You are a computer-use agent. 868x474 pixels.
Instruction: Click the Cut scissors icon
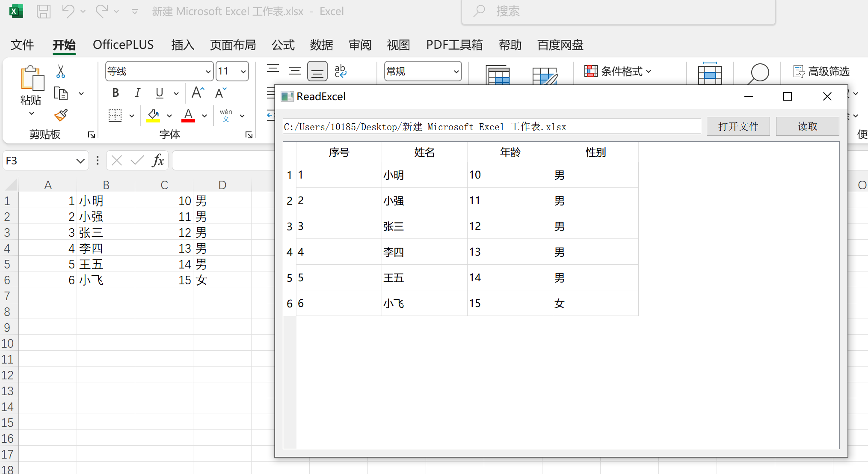click(61, 72)
